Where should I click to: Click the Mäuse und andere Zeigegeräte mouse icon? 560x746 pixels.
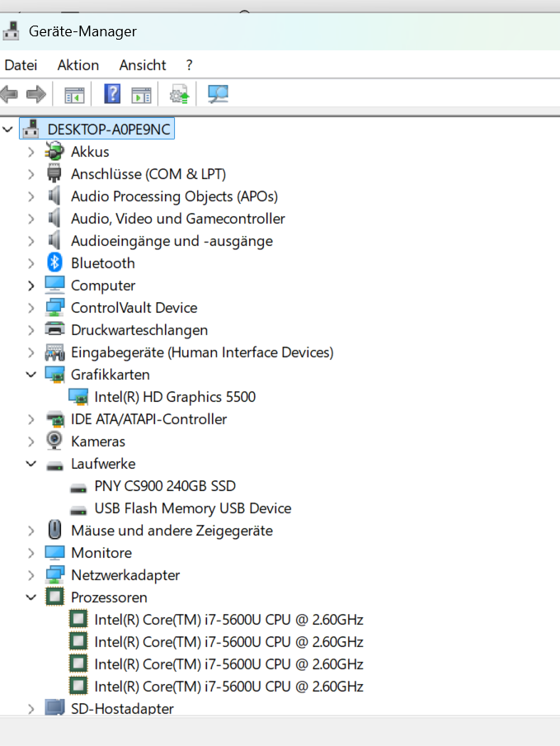tap(54, 530)
